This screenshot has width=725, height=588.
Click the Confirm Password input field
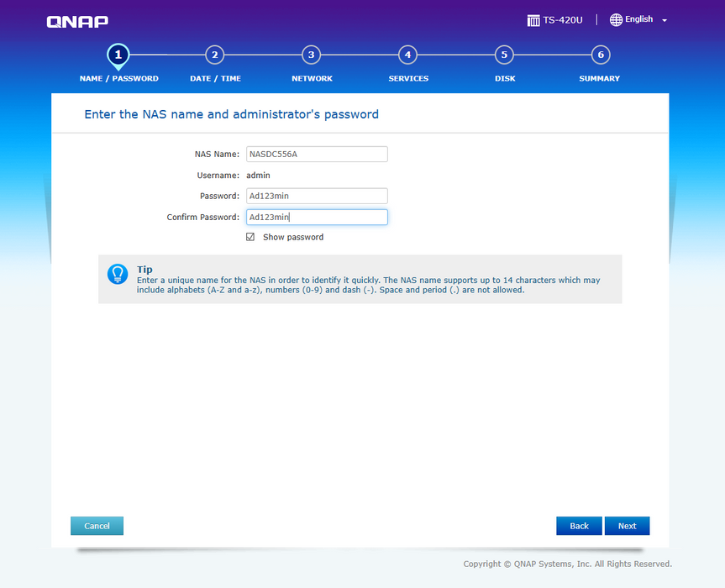pos(316,217)
